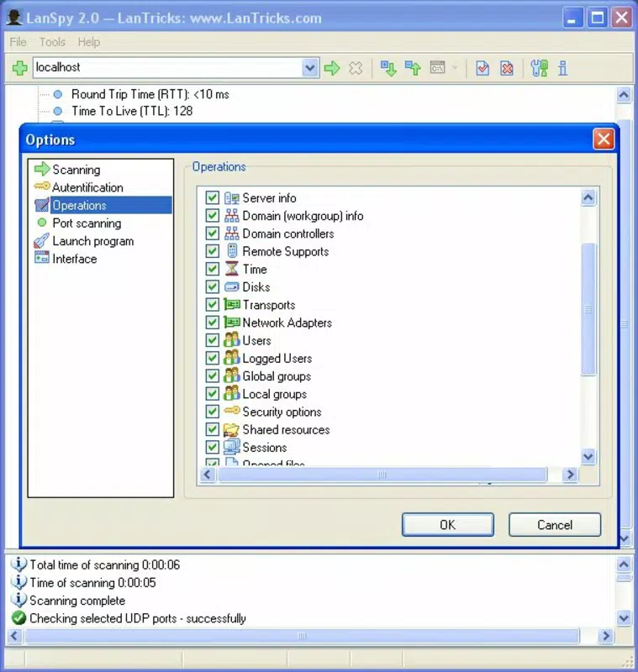638x672 pixels.
Task: Click Total time of scanning 0:00:06 entry
Action: 105,564
